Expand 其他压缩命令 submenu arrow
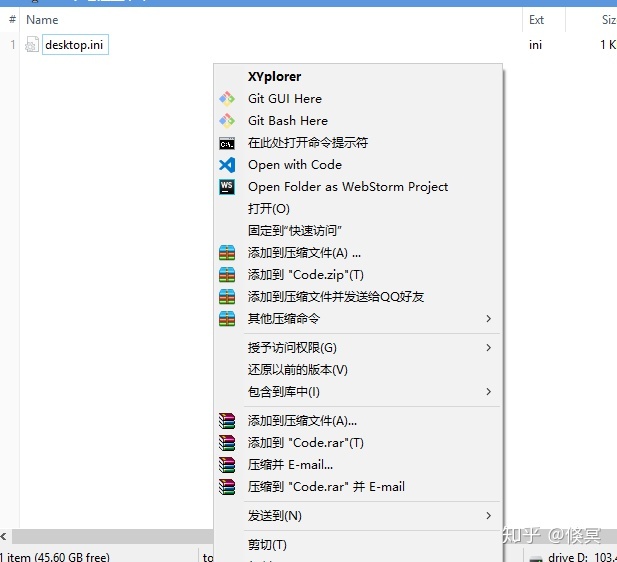The image size is (617, 562). [x=488, y=319]
